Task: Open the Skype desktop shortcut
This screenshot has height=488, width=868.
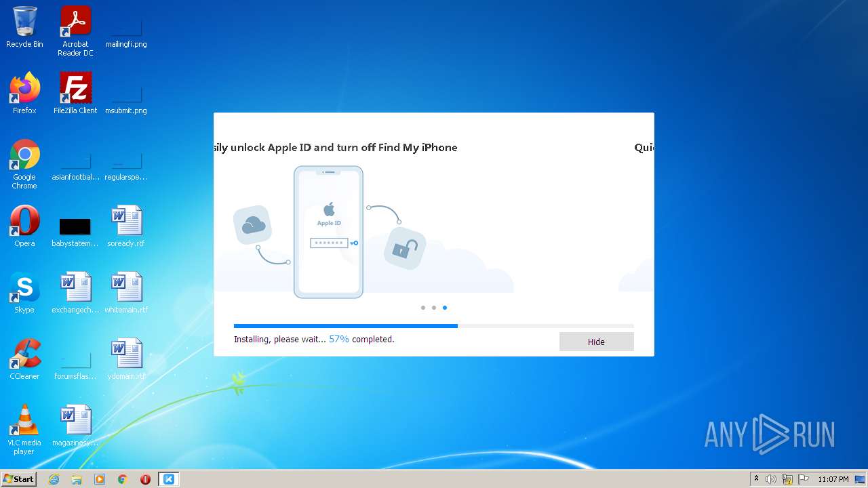Action: click(x=24, y=293)
